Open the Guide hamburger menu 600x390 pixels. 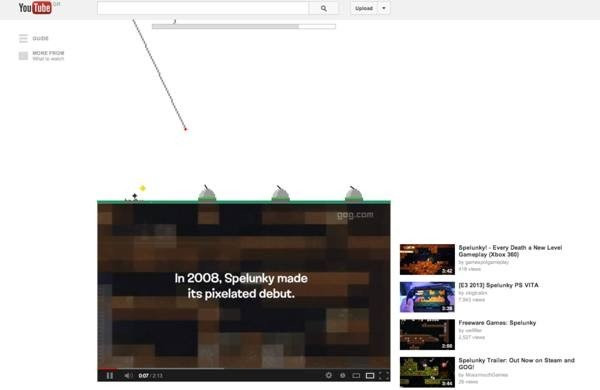point(23,38)
